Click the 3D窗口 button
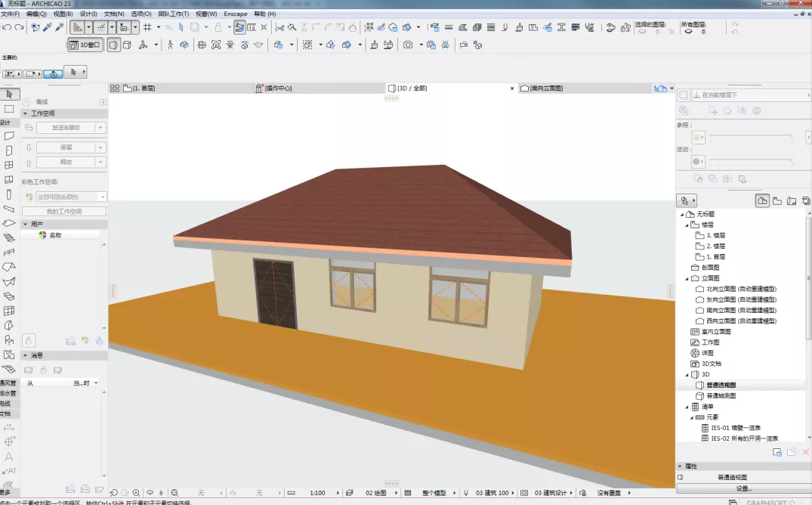Image resolution: width=812 pixels, height=505 pixels. click(x=85, y=45)
